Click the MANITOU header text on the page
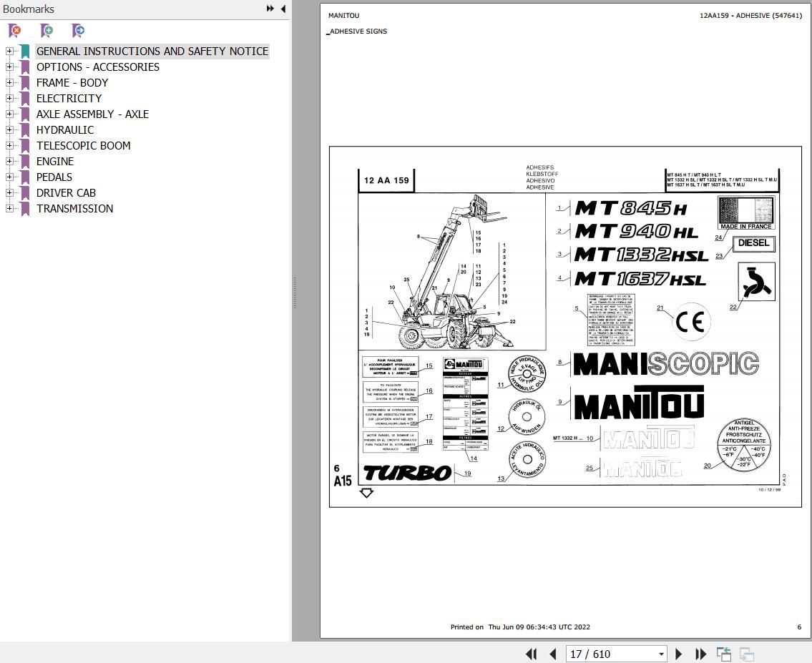812x663 pixels. click(343, 16)
